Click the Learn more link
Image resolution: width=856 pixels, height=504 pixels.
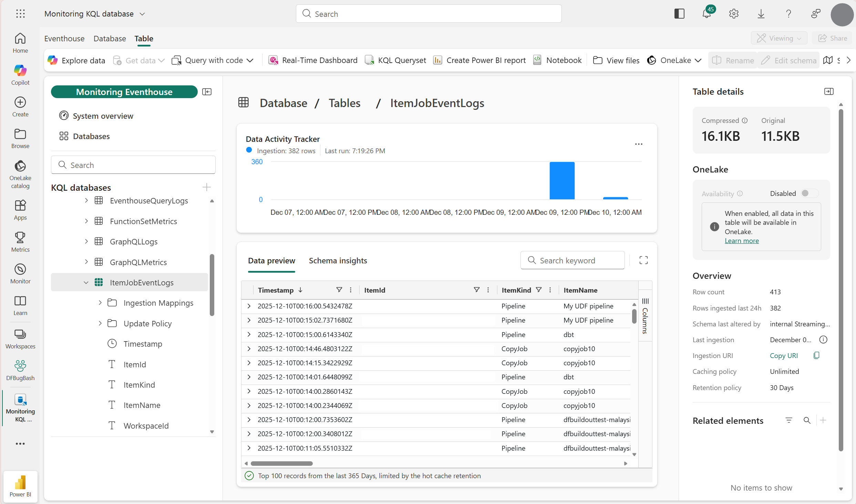pos(741,241)
